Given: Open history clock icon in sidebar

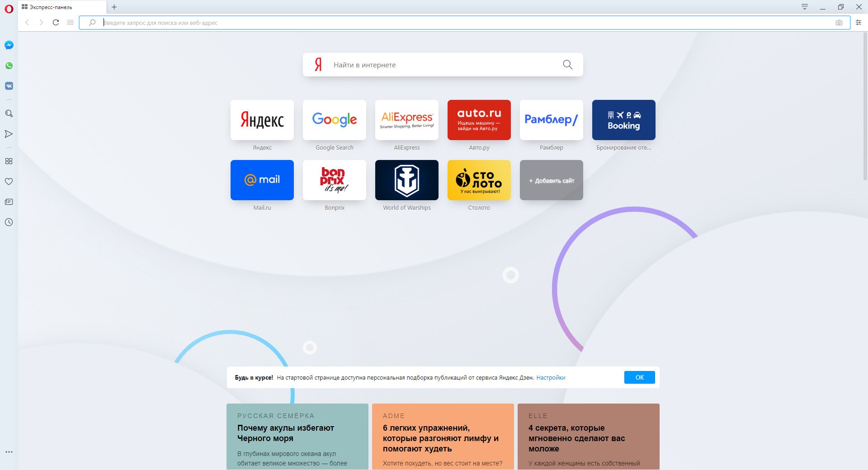Looking at the screenshot, I should point(9,222).
